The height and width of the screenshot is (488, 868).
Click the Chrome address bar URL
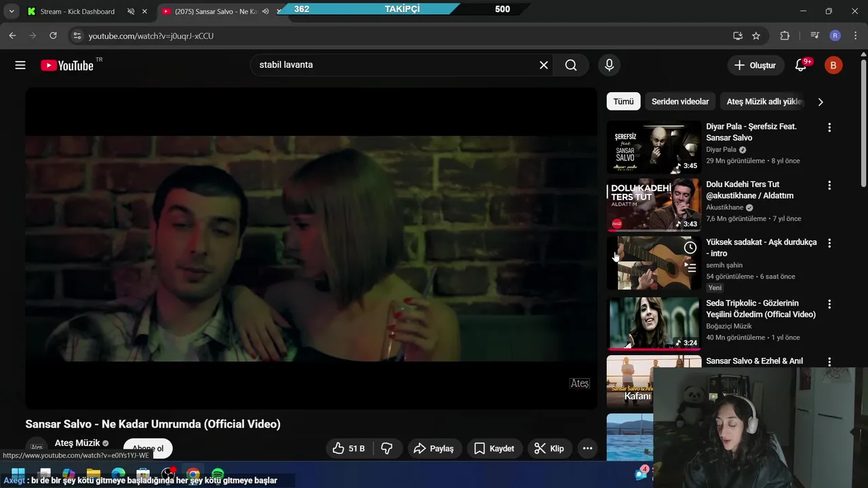[x=151, y=36]
